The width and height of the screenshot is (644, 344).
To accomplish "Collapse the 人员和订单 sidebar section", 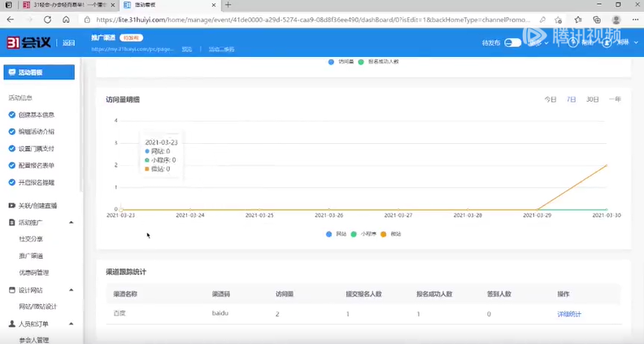I will point(71,324).
